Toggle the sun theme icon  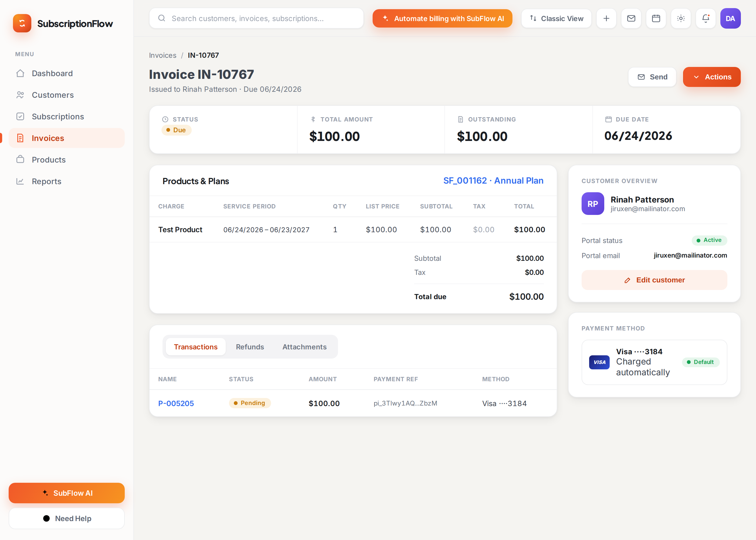point(681,19)
